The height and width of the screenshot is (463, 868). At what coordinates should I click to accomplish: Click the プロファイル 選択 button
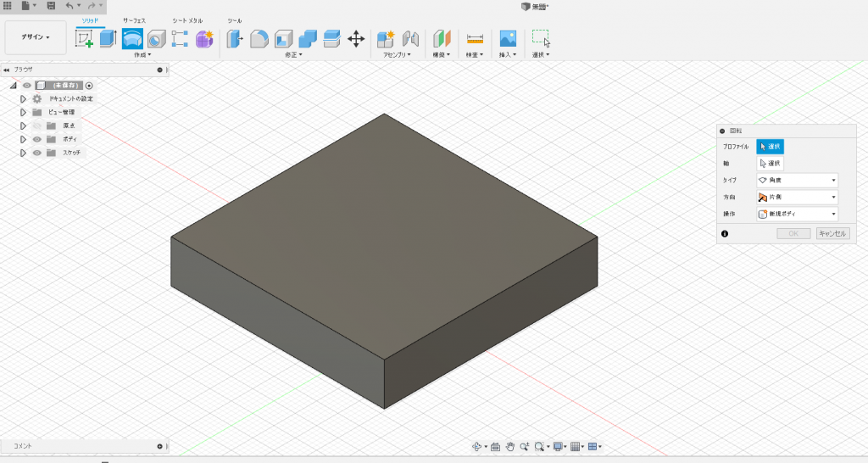click(x=770, y=146)
